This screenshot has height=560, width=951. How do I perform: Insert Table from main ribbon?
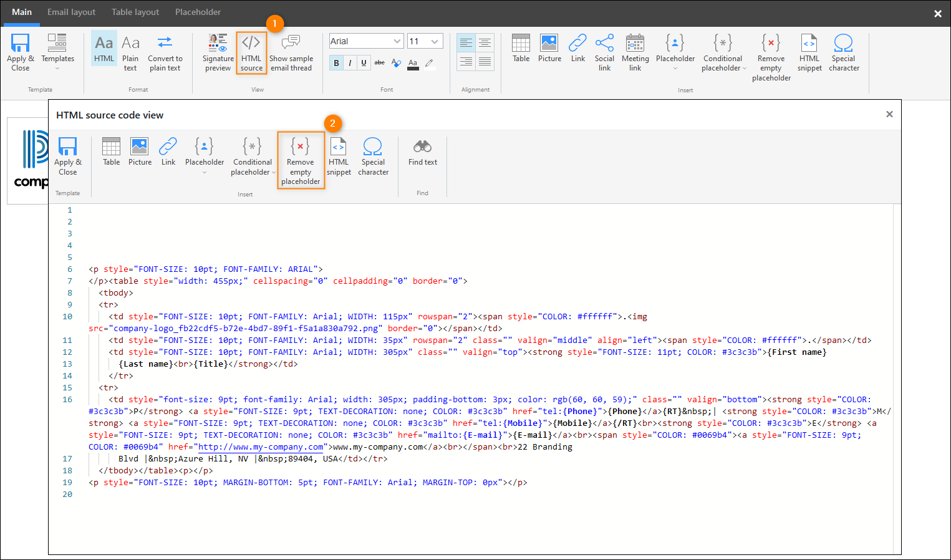coord(521,48)
